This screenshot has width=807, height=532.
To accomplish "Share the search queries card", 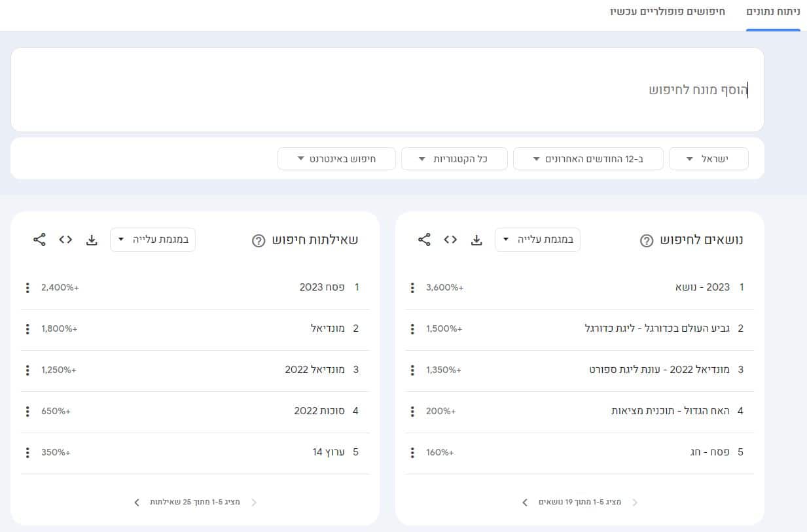I will click(39, 239).
